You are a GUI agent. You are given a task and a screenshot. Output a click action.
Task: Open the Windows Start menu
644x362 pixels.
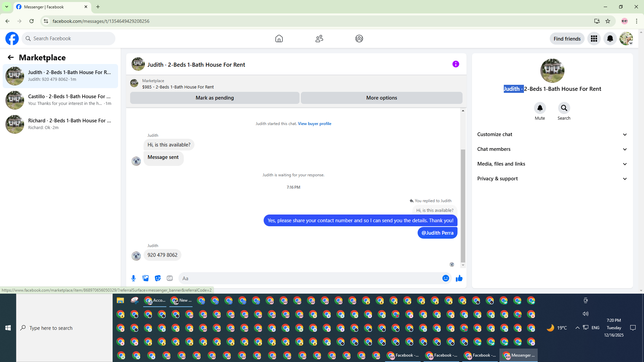click(8, 328)
